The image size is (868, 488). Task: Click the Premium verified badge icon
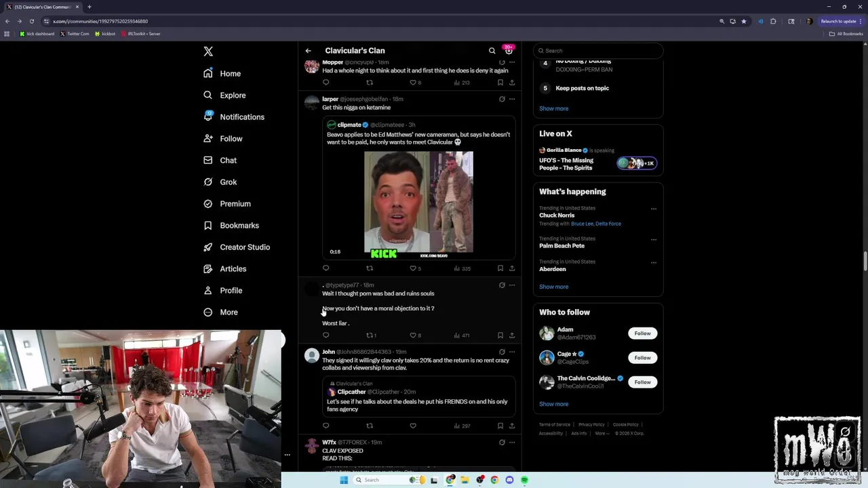pos(208,203)
